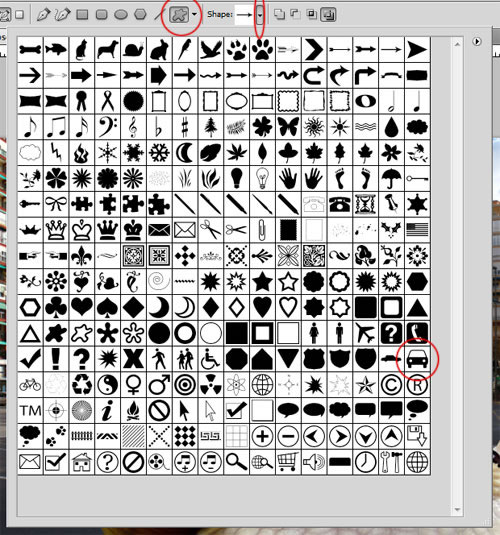Screen dimensions: 500x535
Task: Pick the registered trademark R shape
Action: 417,385
